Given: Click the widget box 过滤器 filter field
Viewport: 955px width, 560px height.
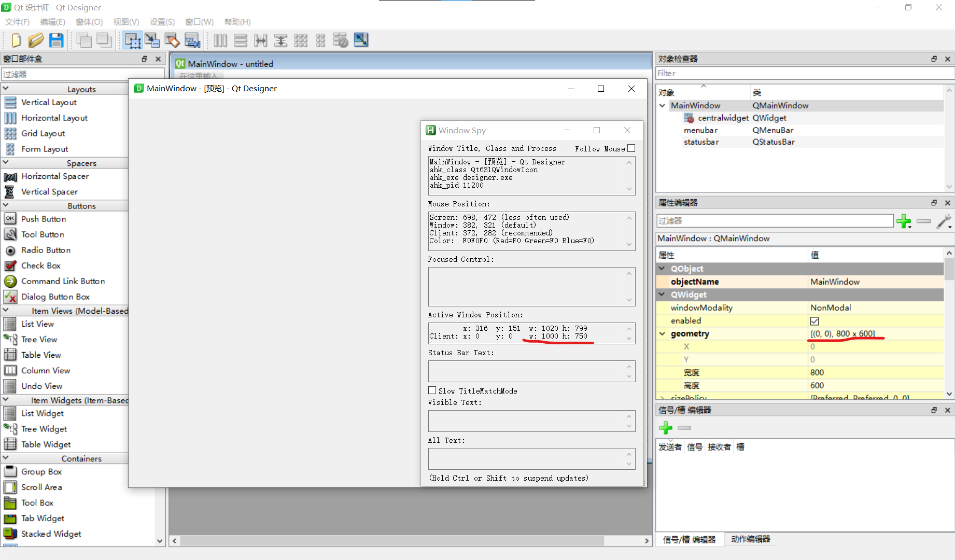Looking at the screenshot, I should [x=83, y=74].
